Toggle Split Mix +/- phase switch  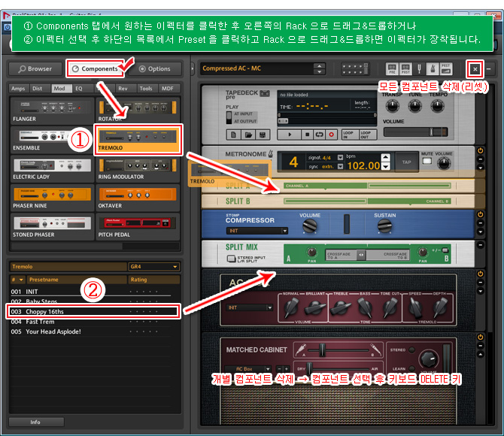tap(445, 250)
